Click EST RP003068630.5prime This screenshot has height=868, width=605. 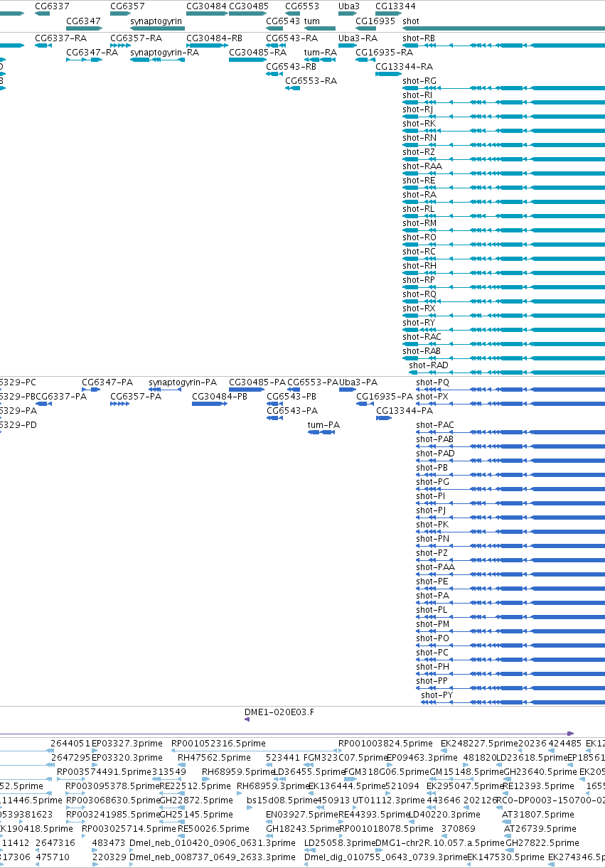(x=112, y=800)
